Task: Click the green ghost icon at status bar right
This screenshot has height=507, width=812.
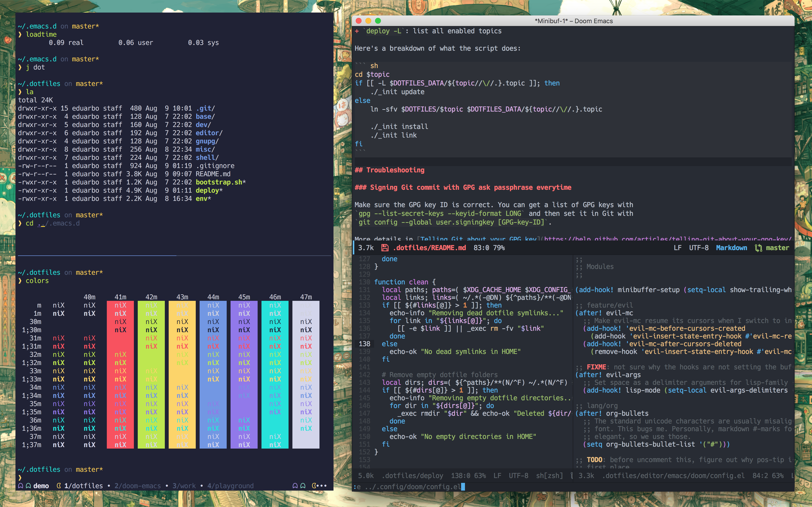Action: click(303, 486)
